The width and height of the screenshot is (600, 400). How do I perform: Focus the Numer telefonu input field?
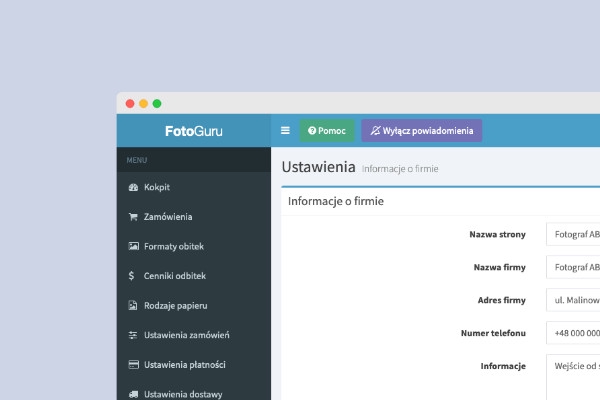[573, 333]
